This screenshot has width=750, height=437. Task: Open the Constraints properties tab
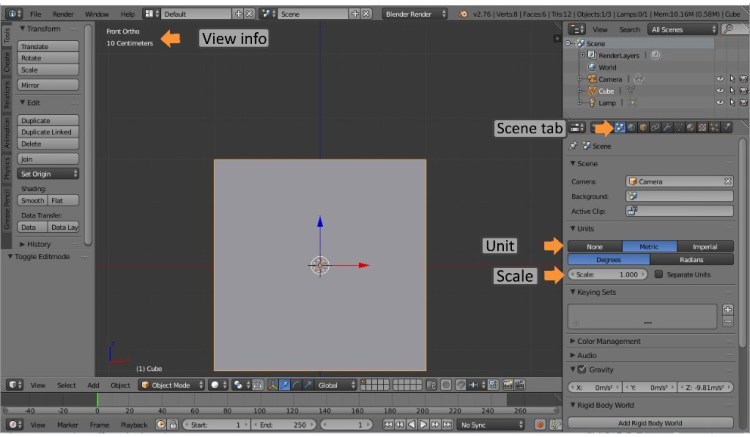click(655, 127)
